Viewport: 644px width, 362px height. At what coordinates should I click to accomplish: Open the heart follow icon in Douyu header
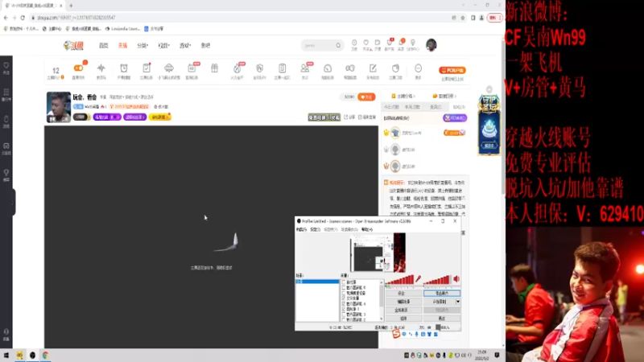click(366, 43)
